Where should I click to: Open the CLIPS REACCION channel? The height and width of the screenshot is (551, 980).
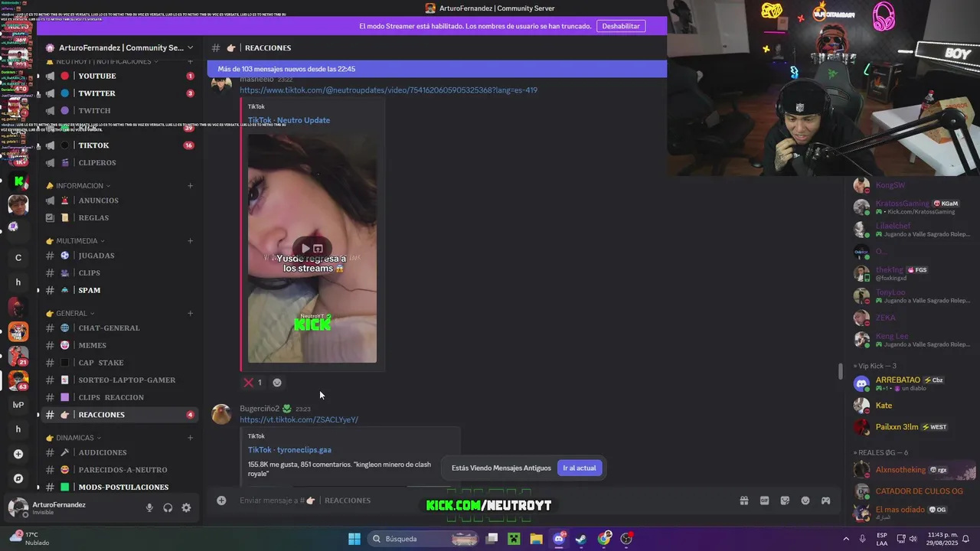tap(119, 397)
